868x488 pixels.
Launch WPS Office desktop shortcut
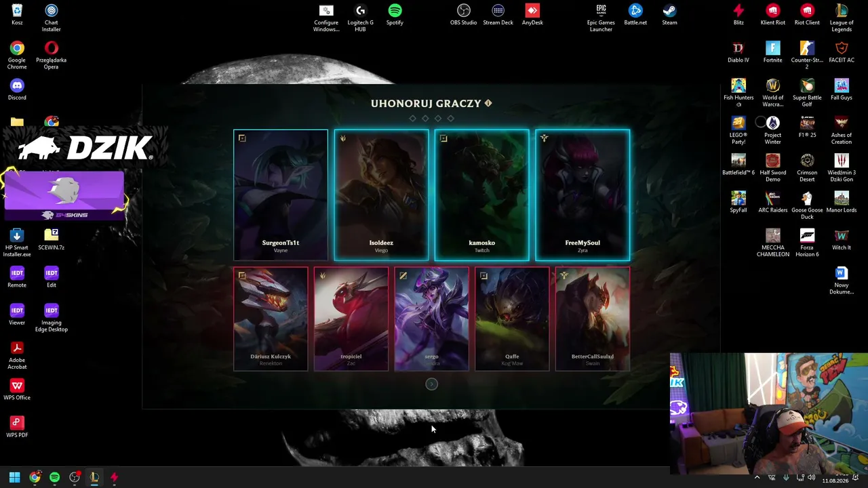point(17,389)
